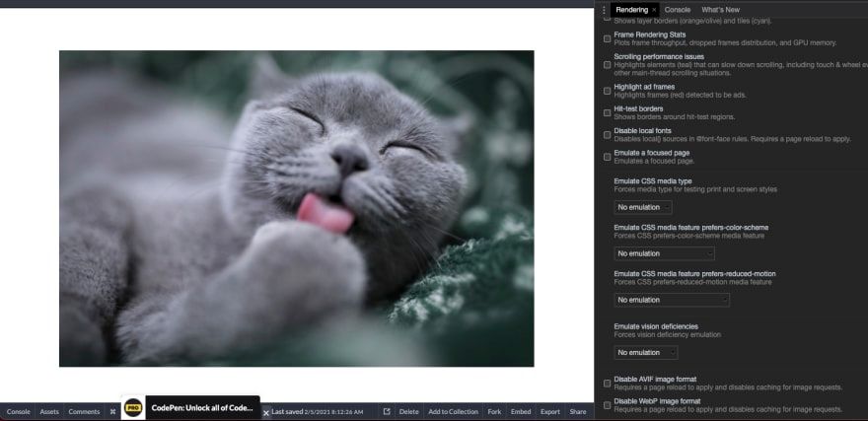The image size is (868, 421).
Task: Close the Rendering tab
Action: [654, 10]
